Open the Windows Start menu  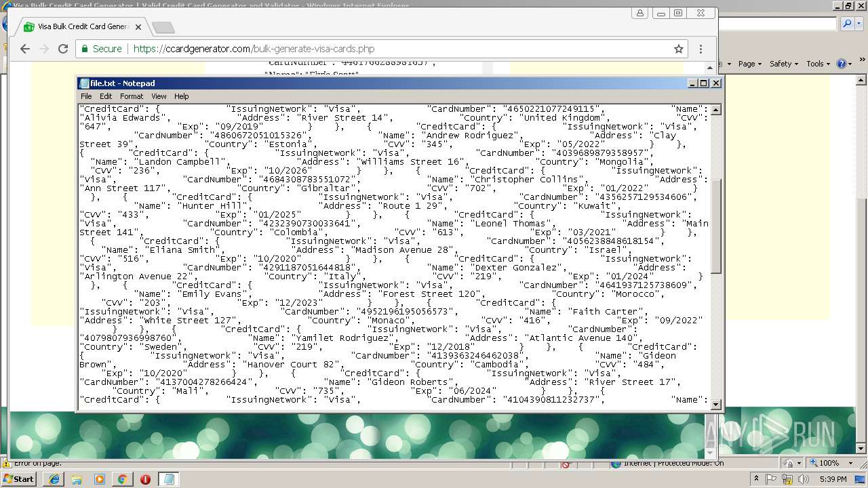(x=19, y=479)
